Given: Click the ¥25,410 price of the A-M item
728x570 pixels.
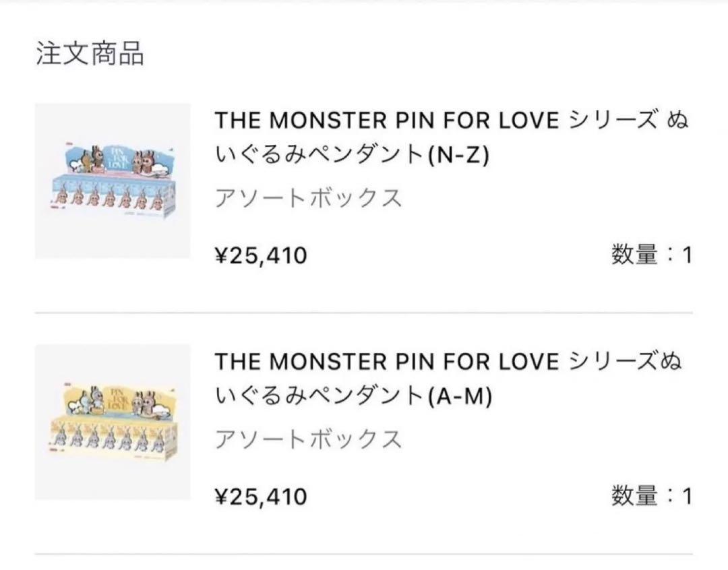Looking at the screenshot, I should click(x=261, y=497).
